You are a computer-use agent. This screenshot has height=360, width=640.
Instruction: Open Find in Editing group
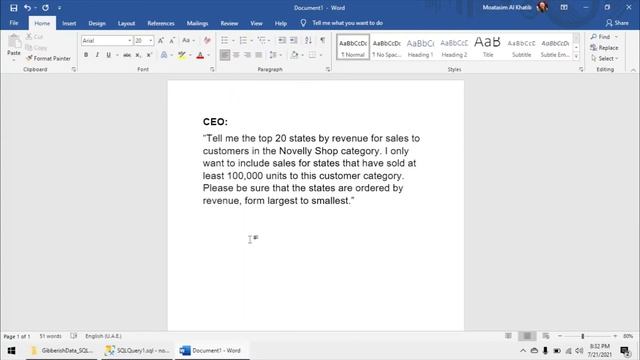[600, 37]
